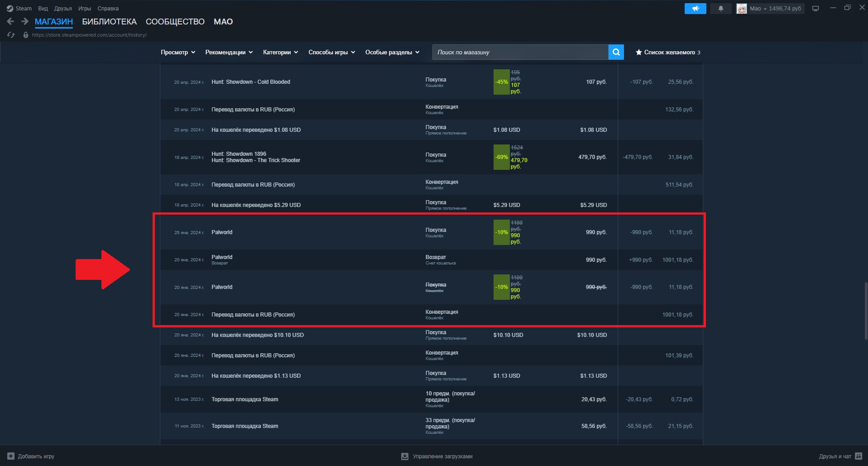Open friends and chat icon
Screen dimensions: 868x466
click(858, 456)
